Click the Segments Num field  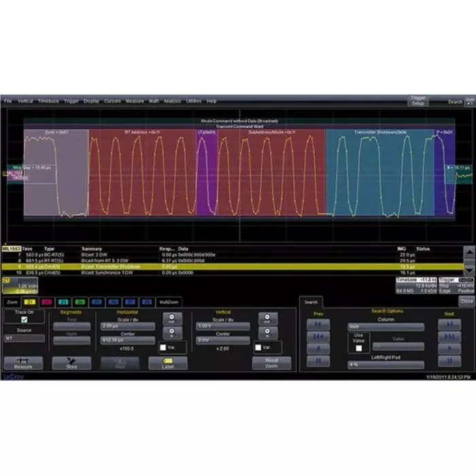pos(71,341)
